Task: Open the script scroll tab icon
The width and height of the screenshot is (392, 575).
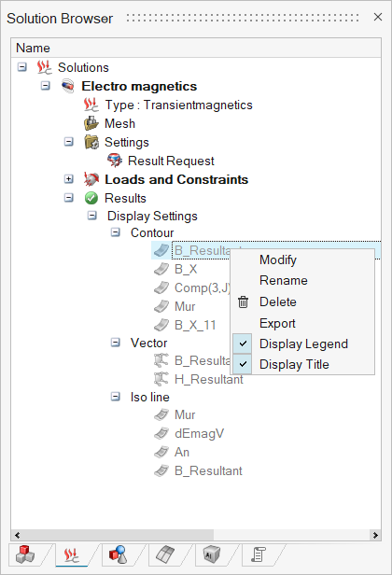Action: [x=259, y=554]
